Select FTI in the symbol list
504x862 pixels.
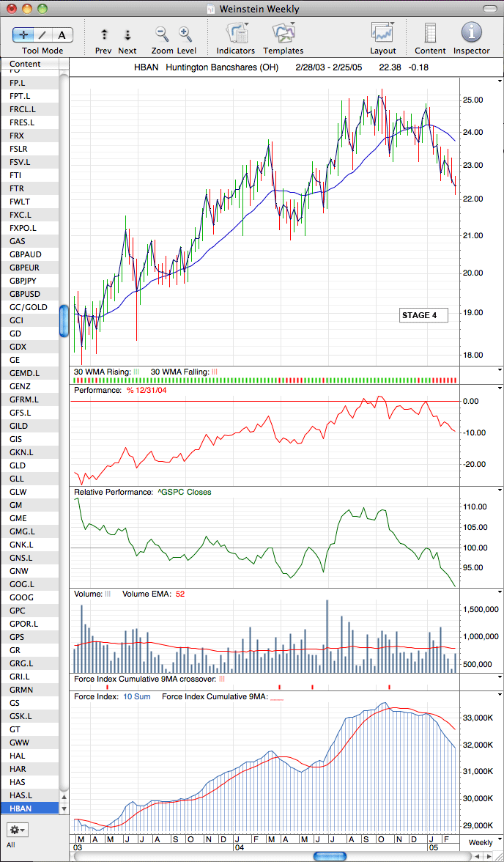click(30, 174)
